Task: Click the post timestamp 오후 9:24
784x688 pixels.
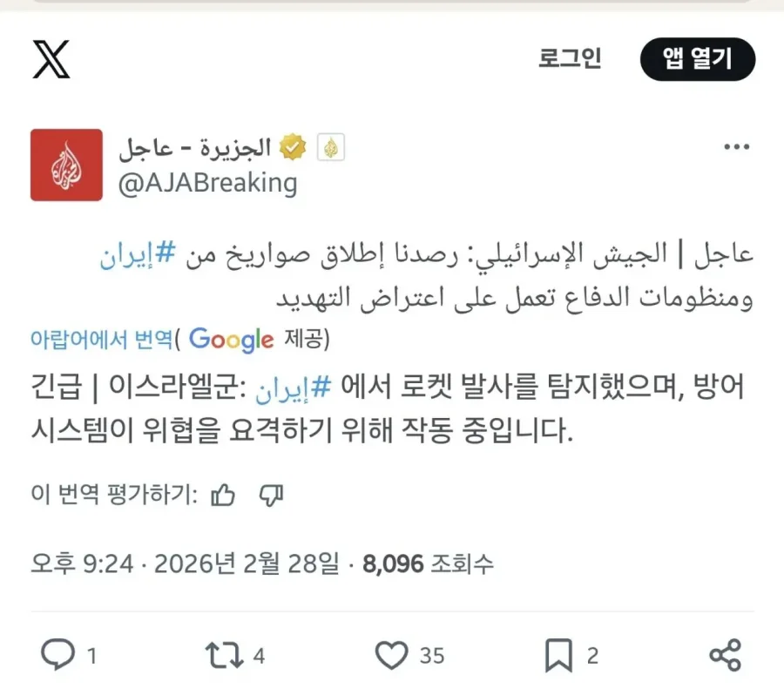Action: [x=82, y=564]
